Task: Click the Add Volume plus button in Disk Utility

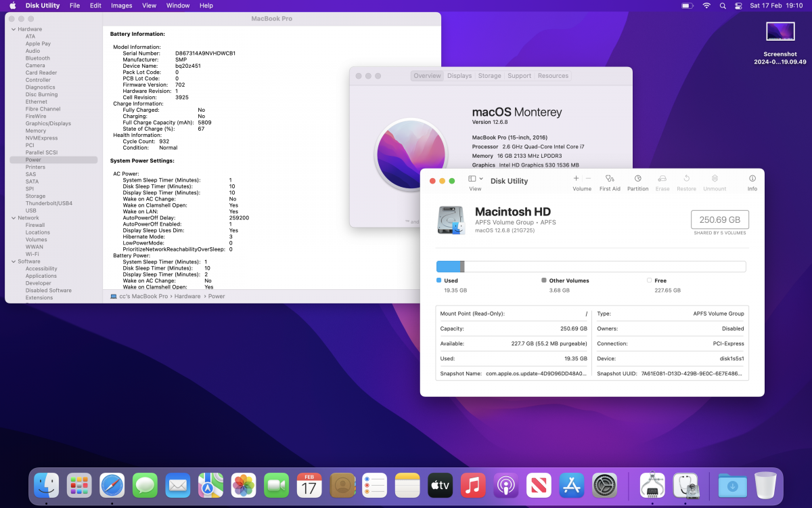Action: pyautogui.click(x=577, y=178)
